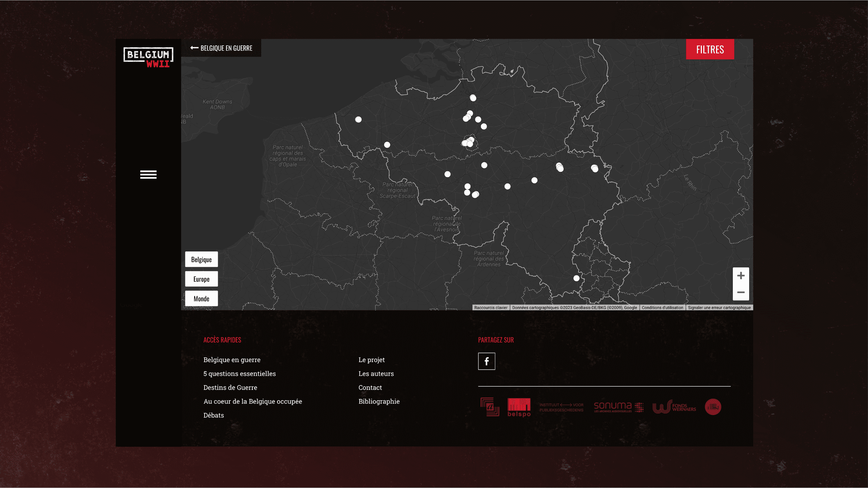Image resolution: width=868 pixels, height=488 pixels.
Task: Switch map view to Belgique
Action: point(201,260)
